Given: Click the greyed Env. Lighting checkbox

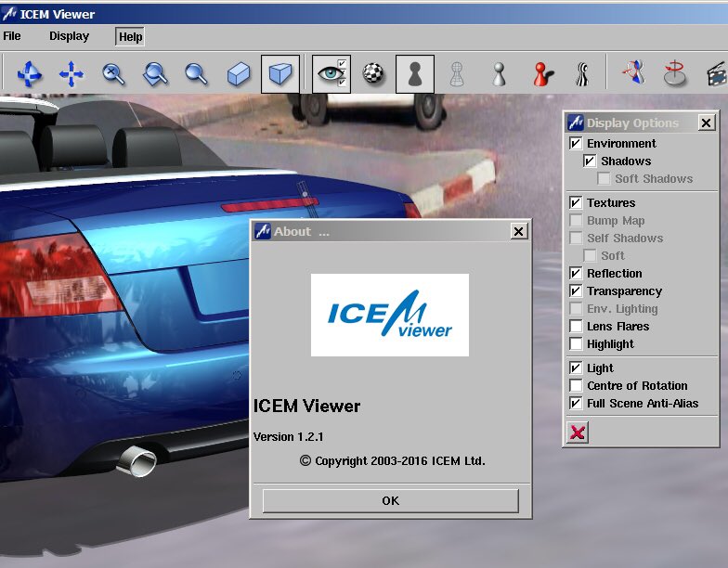Looking at the screenshot, I should (x=576, y=308).
